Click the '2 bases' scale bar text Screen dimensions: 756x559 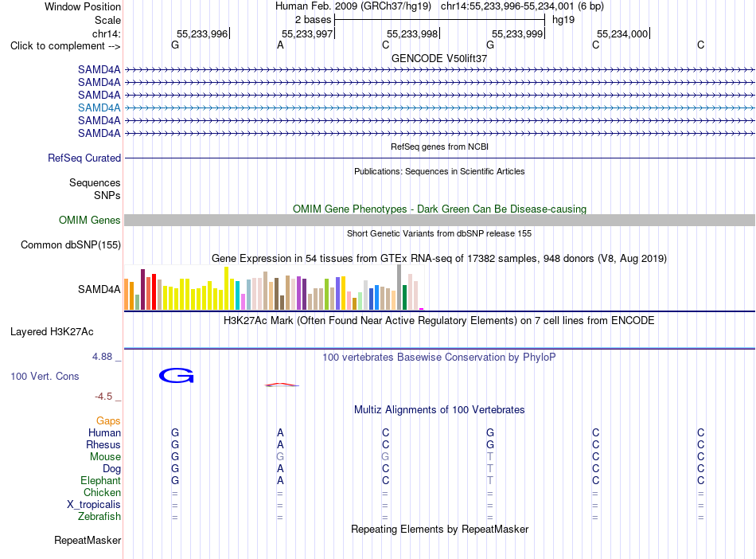[313, 20]
